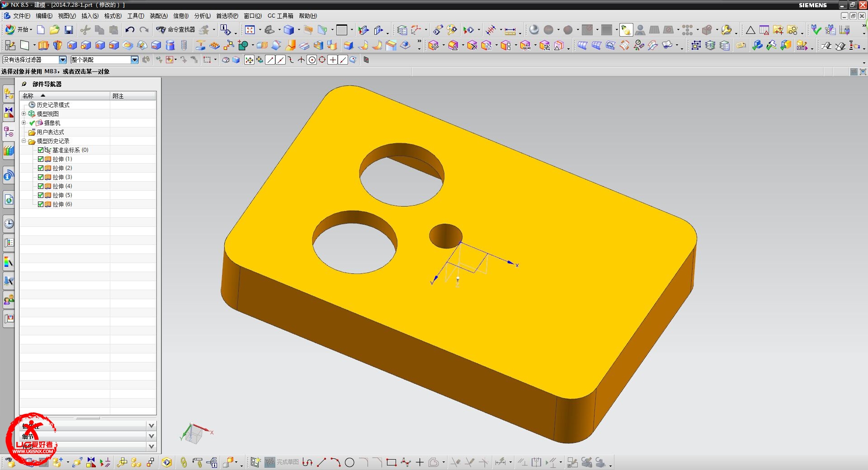868x470 pixels.
Task: Uncheck the 拉伸 (4) feature checkbox
Action: [41, 186]
